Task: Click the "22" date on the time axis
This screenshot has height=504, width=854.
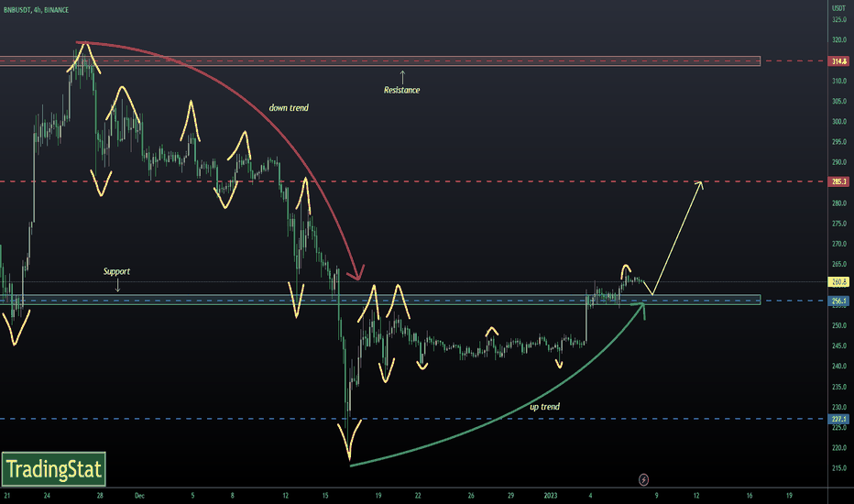Action: 418,496
